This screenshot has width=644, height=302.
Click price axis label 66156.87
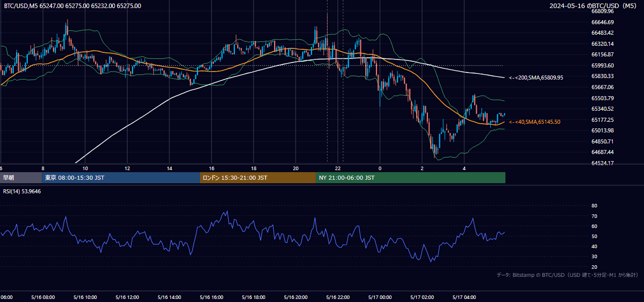[x=602, y=54]
